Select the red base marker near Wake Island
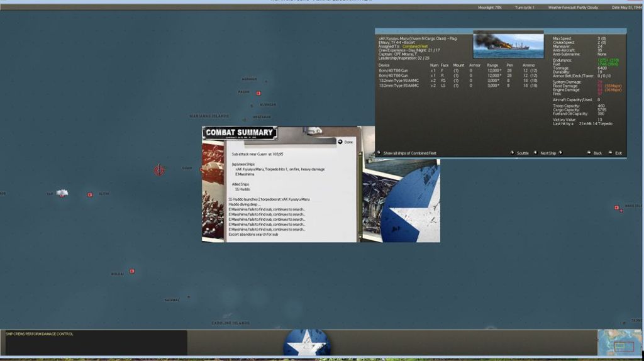 [x=616, y=208]
